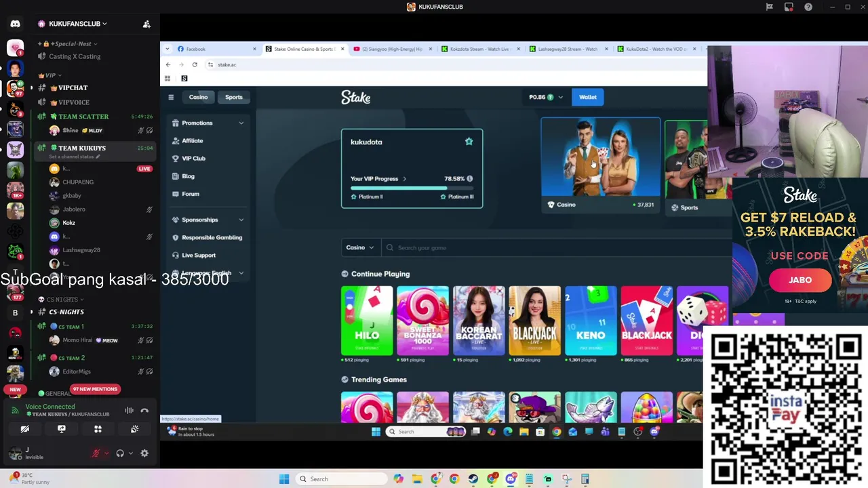868x488 pixels.
Task: Open the browser apps grid icon
Action: [x=167, y=79]
